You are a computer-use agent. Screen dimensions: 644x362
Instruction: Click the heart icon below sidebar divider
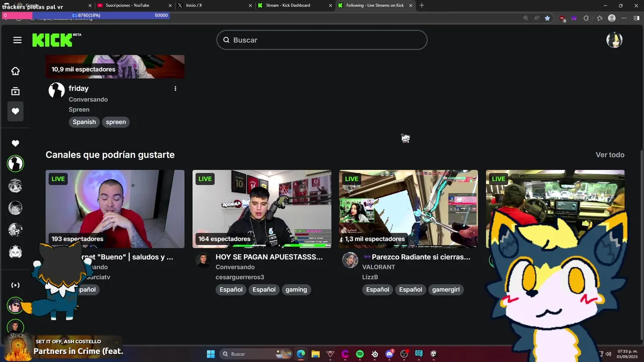[x=16, y=143]
